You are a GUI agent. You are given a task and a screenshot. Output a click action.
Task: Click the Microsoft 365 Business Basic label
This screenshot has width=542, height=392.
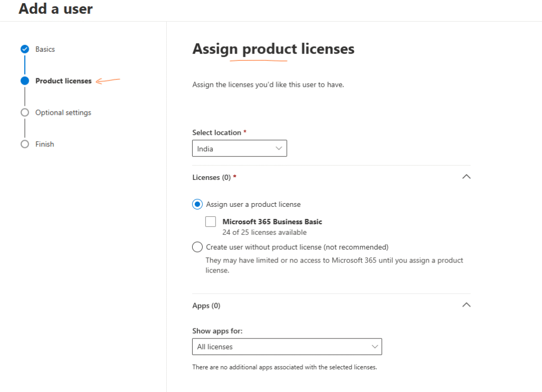point(272,222)
